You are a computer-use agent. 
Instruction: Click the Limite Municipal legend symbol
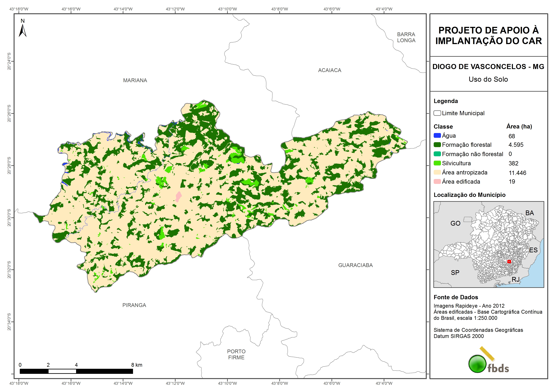437,113
